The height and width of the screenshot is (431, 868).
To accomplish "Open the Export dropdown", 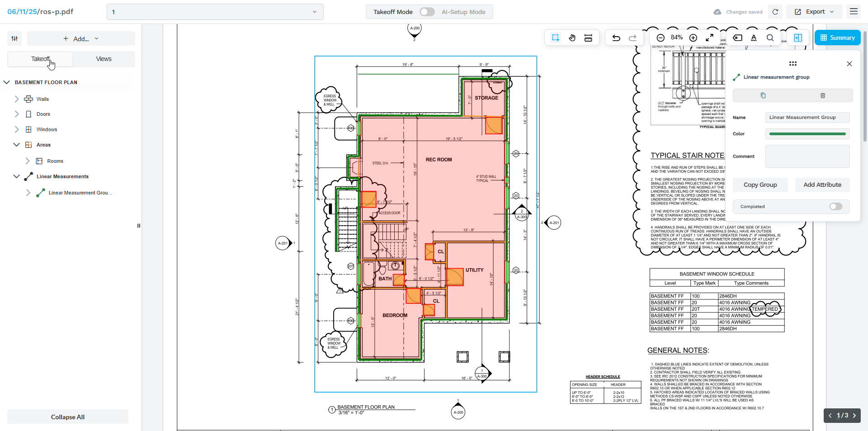I will click(x=814, y=12).
